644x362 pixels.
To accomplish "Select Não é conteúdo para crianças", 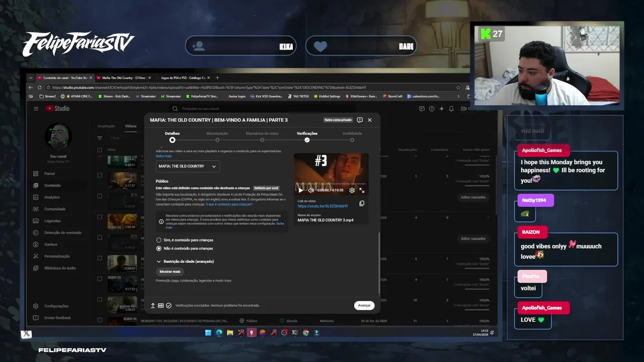I will 185,248.
